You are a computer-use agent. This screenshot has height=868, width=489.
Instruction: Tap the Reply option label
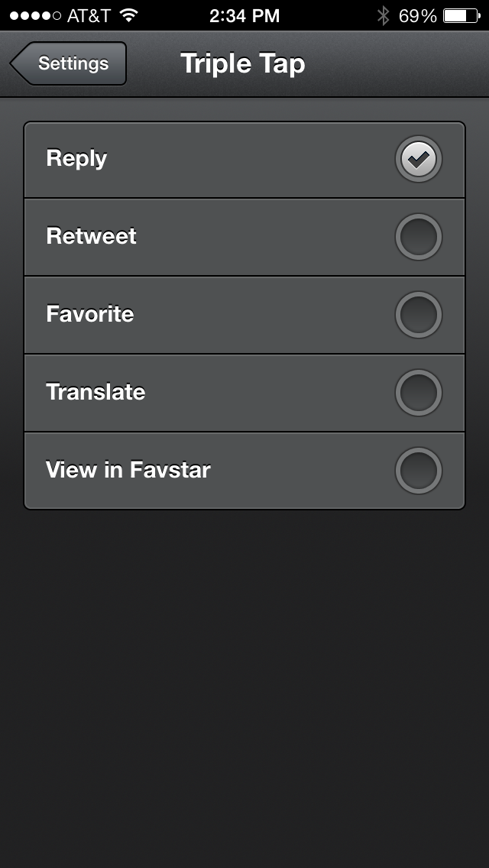[76, 159]
